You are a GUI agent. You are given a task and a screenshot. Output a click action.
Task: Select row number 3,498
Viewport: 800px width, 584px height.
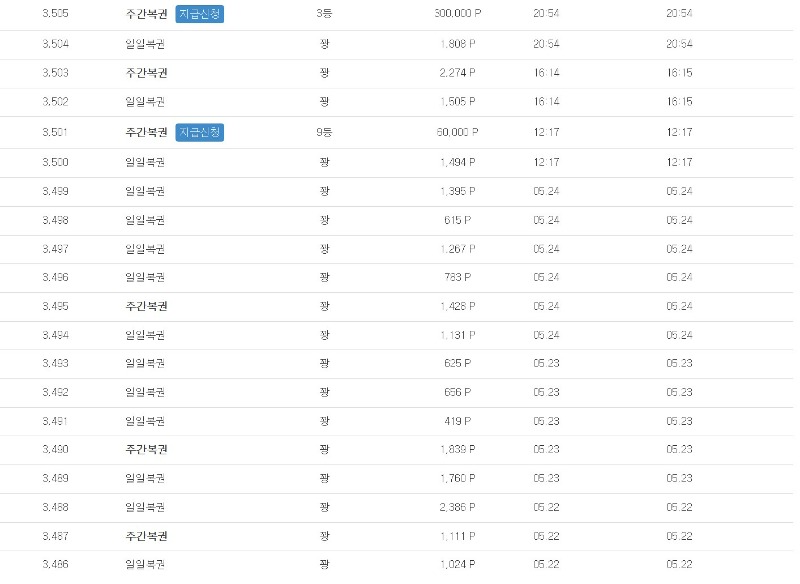pos(55,220)
